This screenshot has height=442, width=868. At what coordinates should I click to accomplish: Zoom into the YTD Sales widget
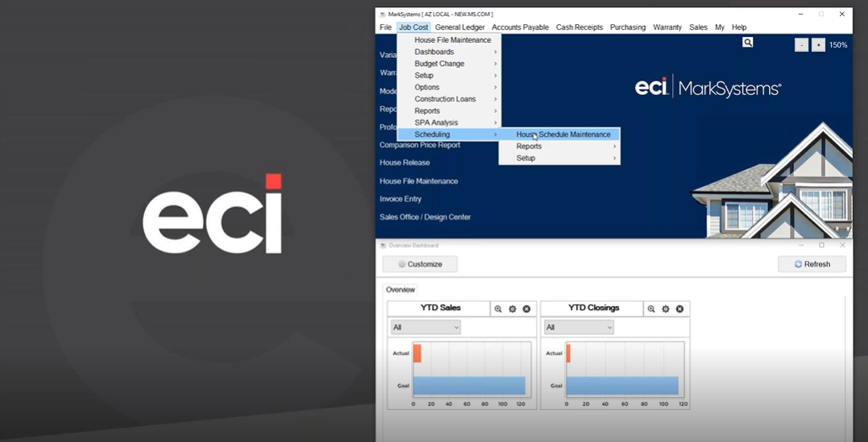coord(497,309)
